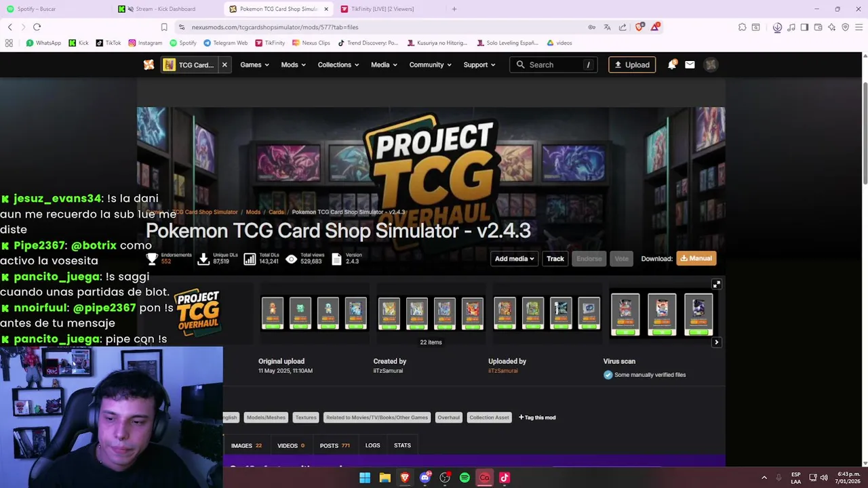Select Models/Meshes tag
Image resolution: width=868 pixels, height=488 pixels.
pyautogui.click(x=266, y=418)
